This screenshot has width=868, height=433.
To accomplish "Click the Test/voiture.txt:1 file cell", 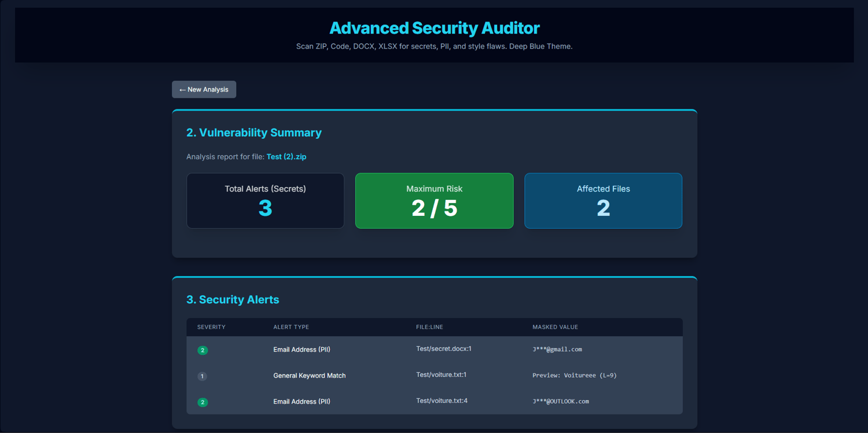I will tap(441, 375).
